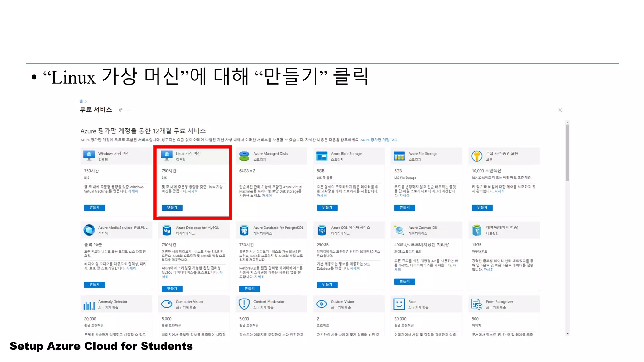Select the Azure Cosmos DB title
The image size is (644, 362).
pos(423,228)
